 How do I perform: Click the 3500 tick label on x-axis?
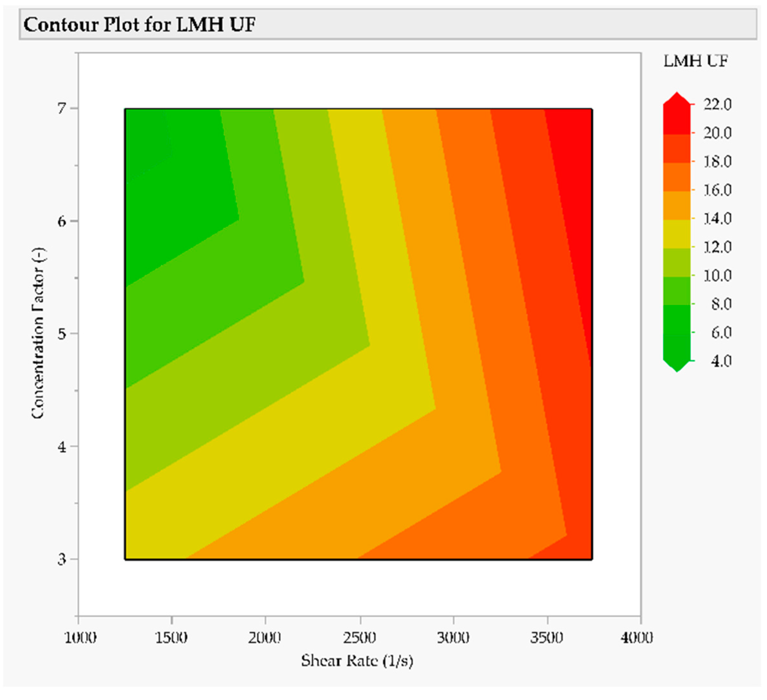(x=547, y=637)
